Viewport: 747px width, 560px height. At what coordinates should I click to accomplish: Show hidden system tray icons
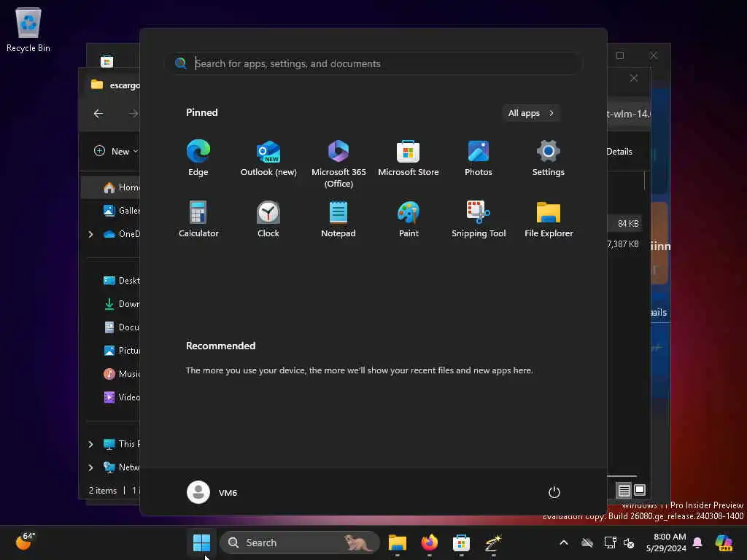point(564,542)
